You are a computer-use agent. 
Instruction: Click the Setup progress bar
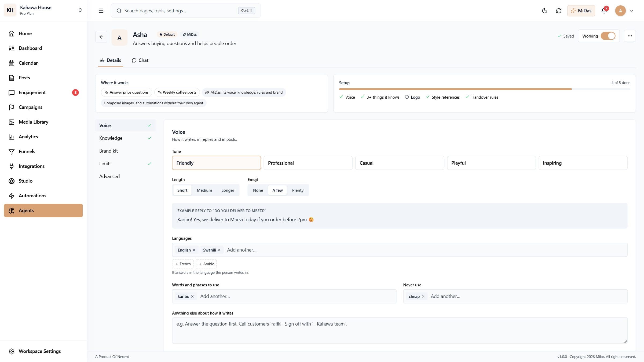[485, 89]
